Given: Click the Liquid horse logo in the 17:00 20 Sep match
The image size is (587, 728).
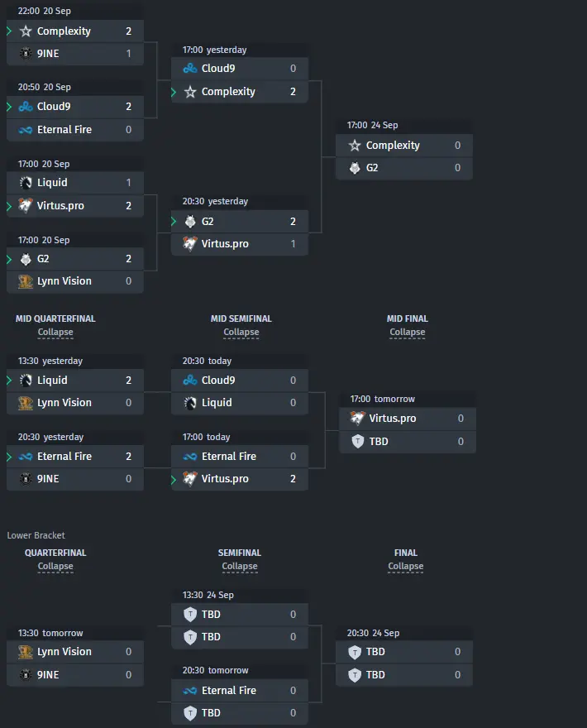Looking at the screenshot, I should tap(26, 183).
